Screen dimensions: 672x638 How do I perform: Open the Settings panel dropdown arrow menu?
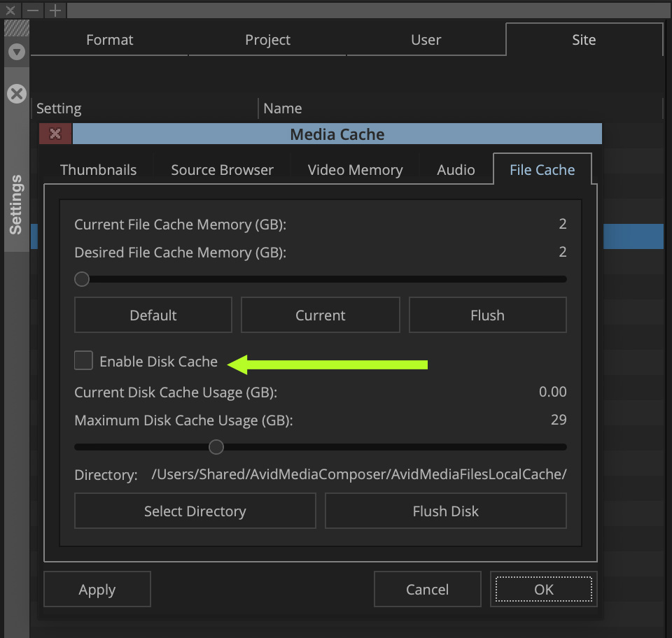point(17,52)
